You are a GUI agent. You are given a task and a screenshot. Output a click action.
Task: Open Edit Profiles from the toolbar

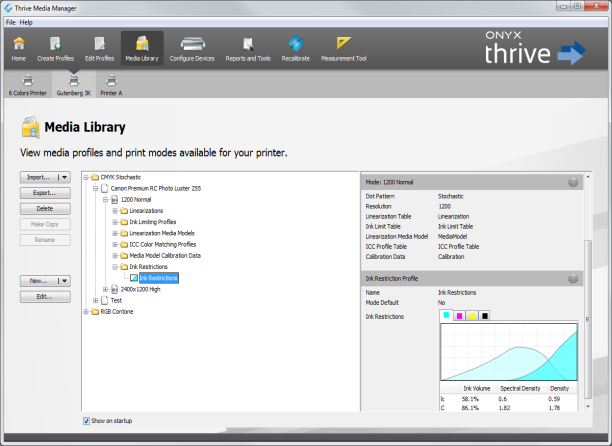tap(100, 49)
